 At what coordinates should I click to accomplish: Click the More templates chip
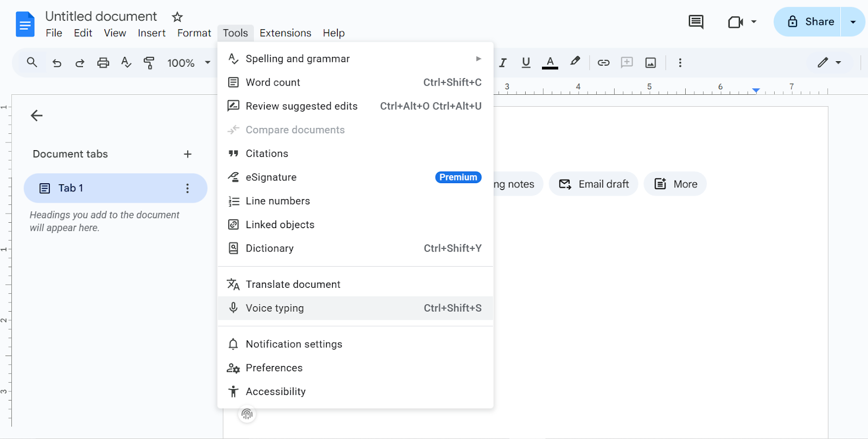(x=675, y=184)
